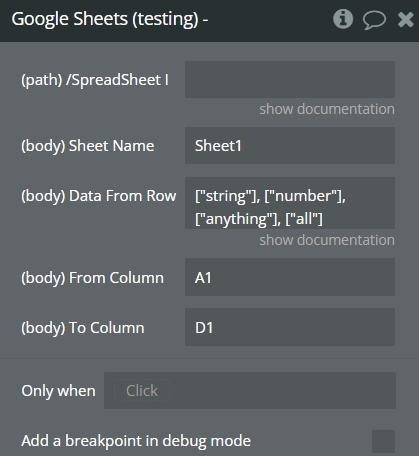The image size is (419, 456).
Task: Close the Google Sheets action panel
Action: [406, 19]
